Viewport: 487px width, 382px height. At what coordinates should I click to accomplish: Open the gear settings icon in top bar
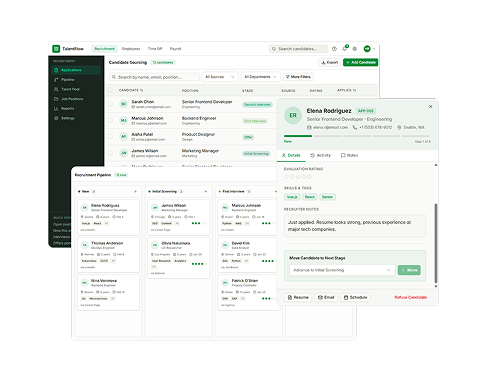tap(355, 49)
